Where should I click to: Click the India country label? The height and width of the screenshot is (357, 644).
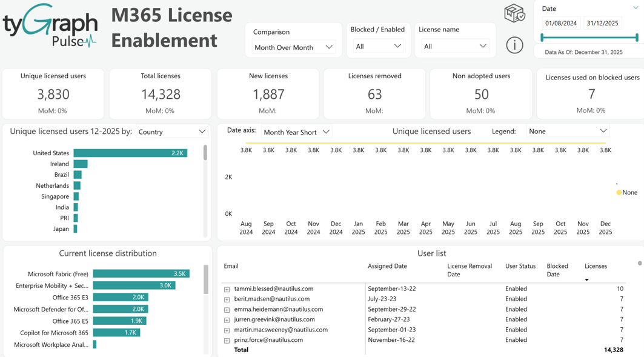click(x=62, y=207)
